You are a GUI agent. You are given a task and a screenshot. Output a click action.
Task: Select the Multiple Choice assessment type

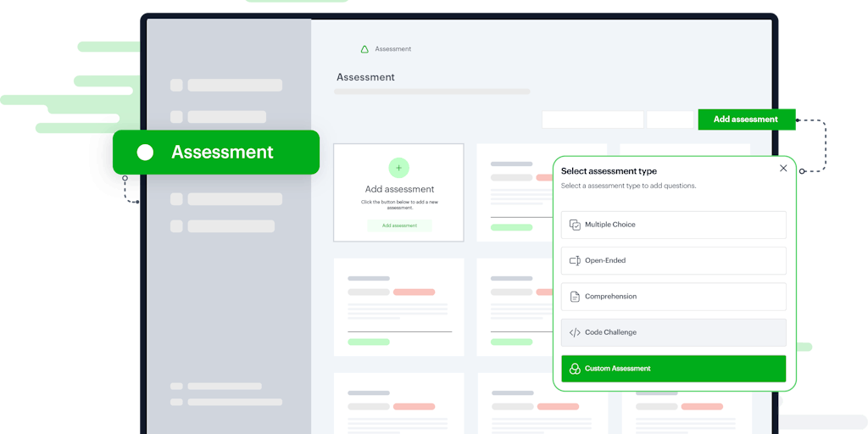[x=673, y=225]
